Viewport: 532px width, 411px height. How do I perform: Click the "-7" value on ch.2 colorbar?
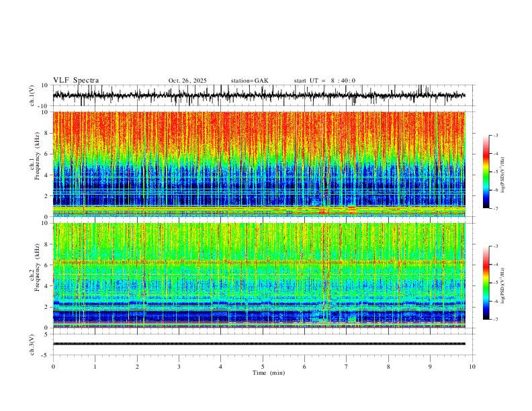click(496, 320)
